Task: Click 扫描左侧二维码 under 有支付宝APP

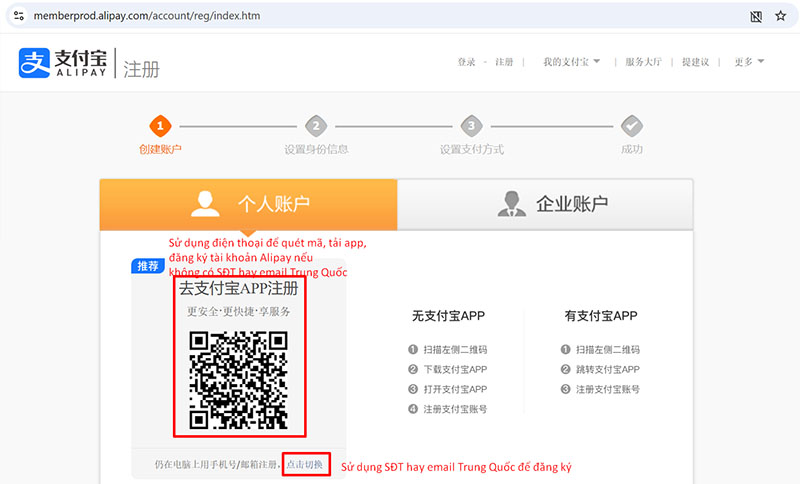Action: click(x=608, y=350)
